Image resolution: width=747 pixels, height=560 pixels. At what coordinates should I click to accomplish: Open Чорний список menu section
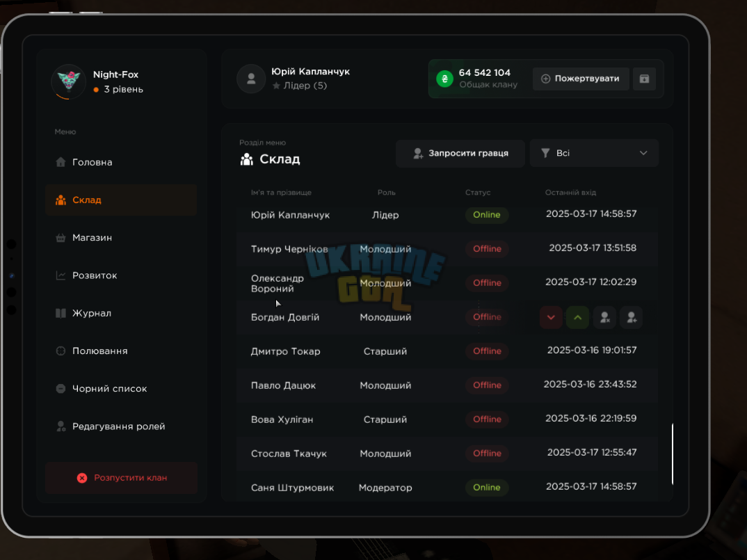(121, 388)
